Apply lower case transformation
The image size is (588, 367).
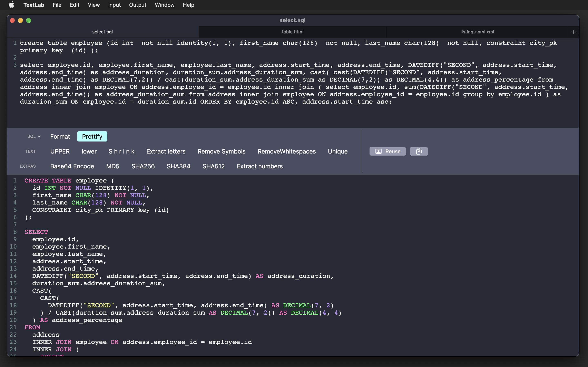coord(89,151)
